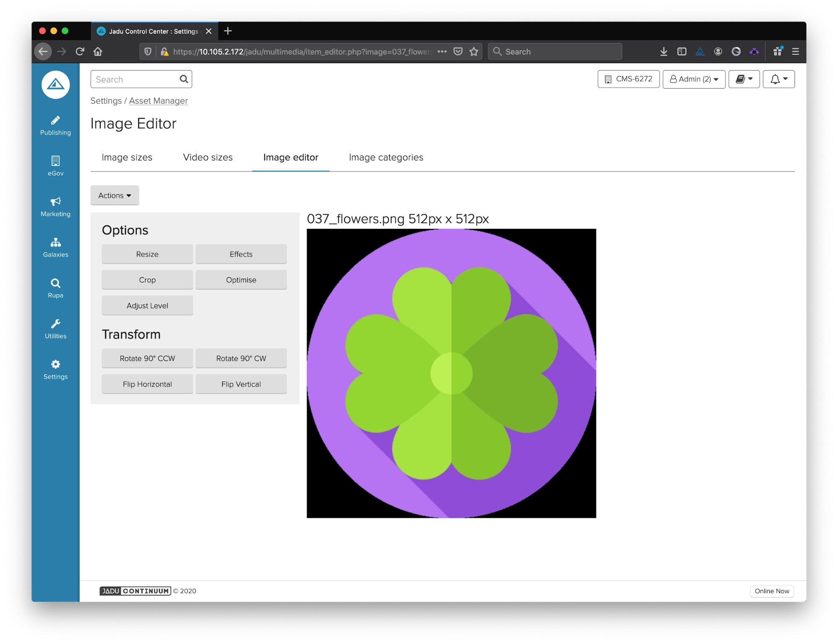The height and width of the screenshot is (644, 838).
Task: Switch to the Image categories tab
Action: pyautogui.click(x=386, y=158)
